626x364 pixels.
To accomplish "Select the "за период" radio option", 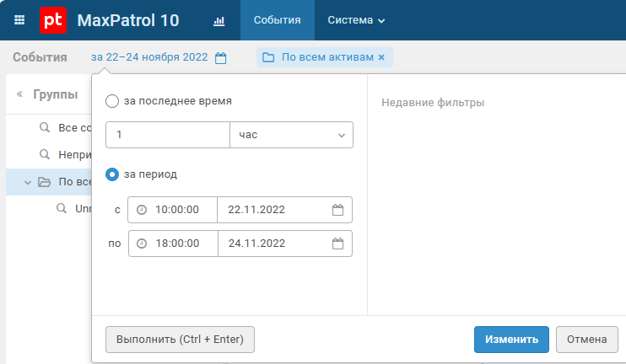I will [x=112, y=174].
